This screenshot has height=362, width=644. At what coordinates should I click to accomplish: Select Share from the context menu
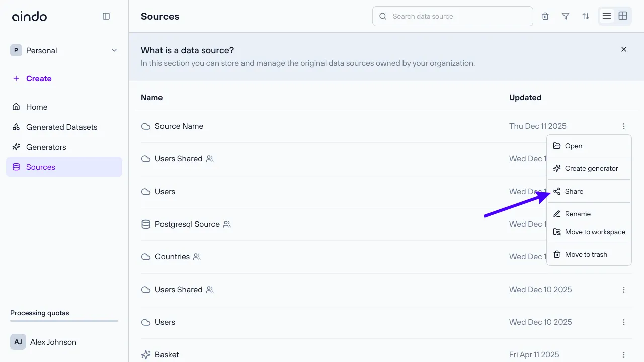click(x=574, y=191)
